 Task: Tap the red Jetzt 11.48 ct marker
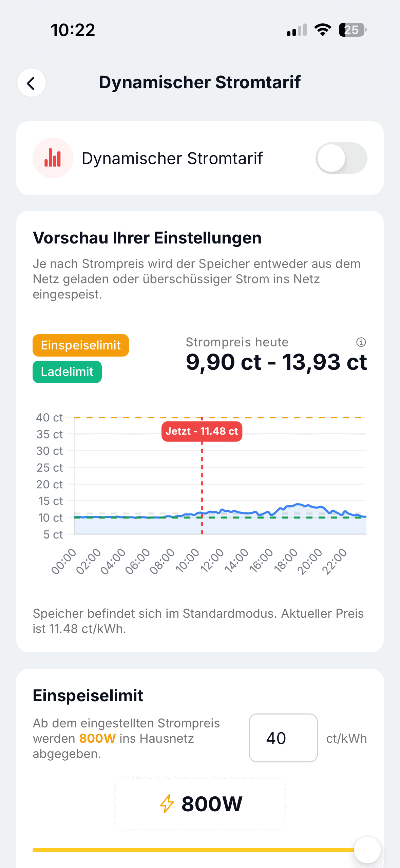coord(202,431)
